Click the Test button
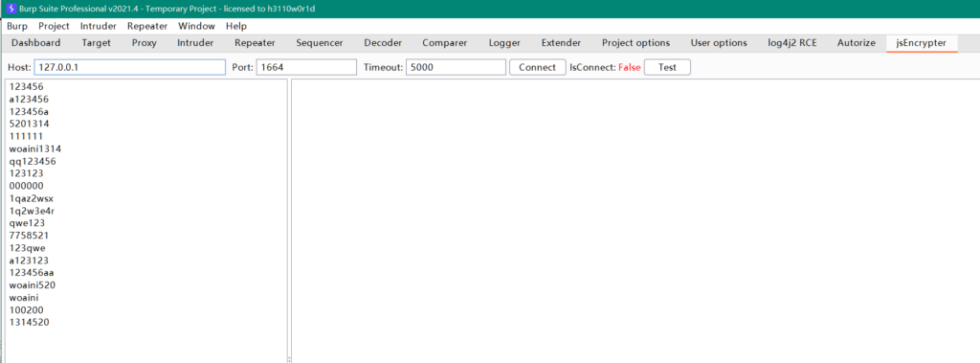980x363 pixels. 667,68
